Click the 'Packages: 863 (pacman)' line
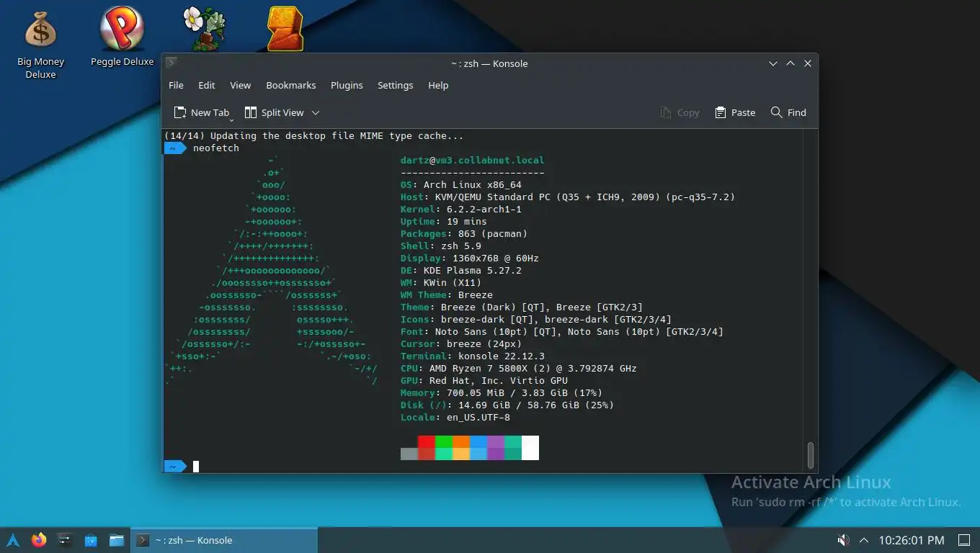This screenshot has width=980, height=553. (x=464, y=233)
